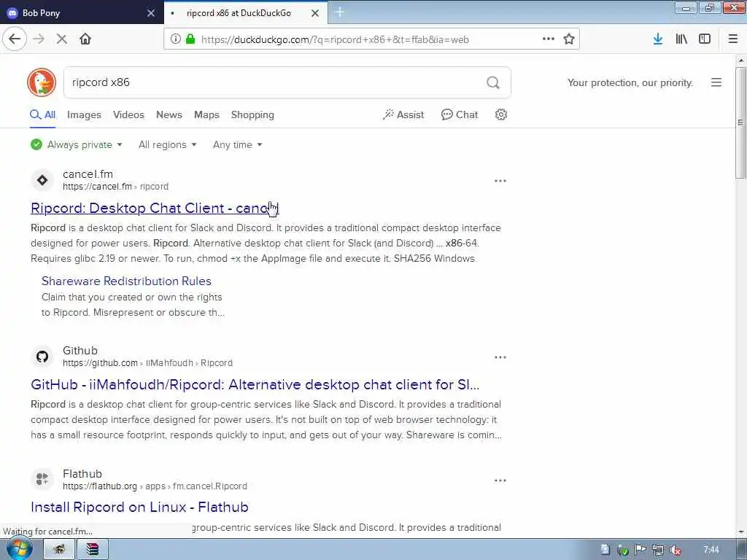The height and width of the screenshot is (560, 747).
Task: Click the search magnifier button
Action: tap(493, 82)
